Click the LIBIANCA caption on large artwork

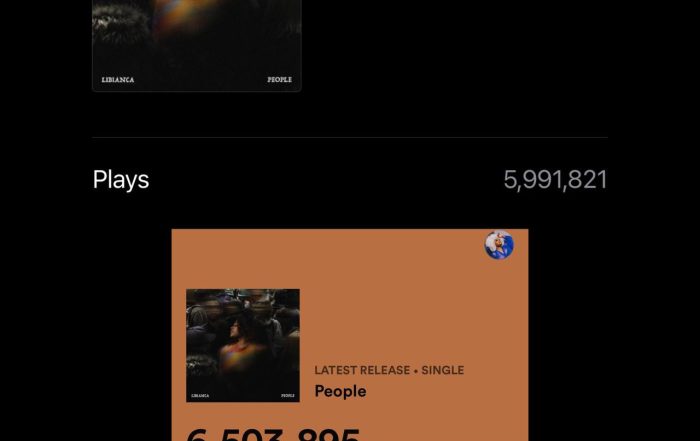tap(118, 80)
